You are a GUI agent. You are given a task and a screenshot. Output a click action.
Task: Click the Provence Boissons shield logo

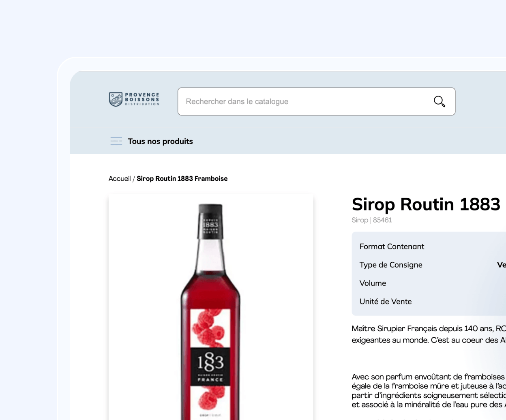pyautogui.click(x=116, y=99)
